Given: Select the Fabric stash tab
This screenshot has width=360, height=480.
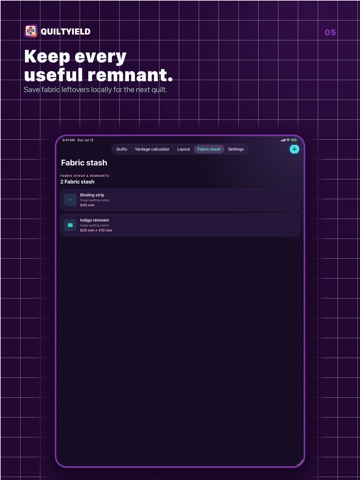Looking at the screenshot, I should [209, 149].
